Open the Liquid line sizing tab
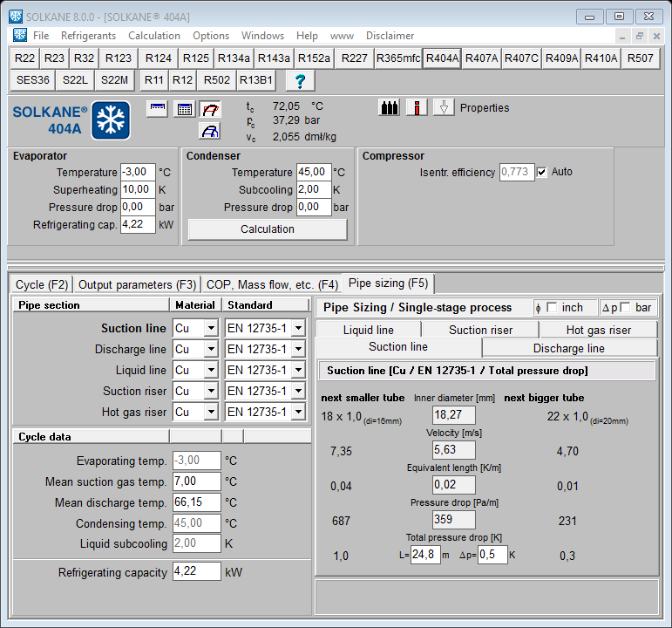Viewport: 672px width, 628px height. 368,330
